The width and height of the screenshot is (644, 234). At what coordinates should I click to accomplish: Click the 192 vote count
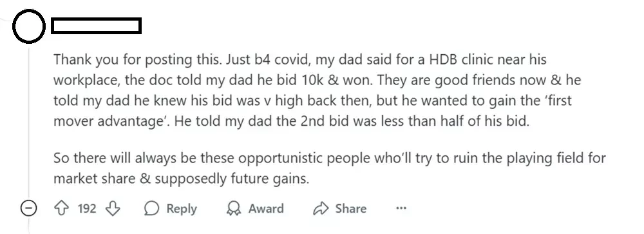coord(87,208)
